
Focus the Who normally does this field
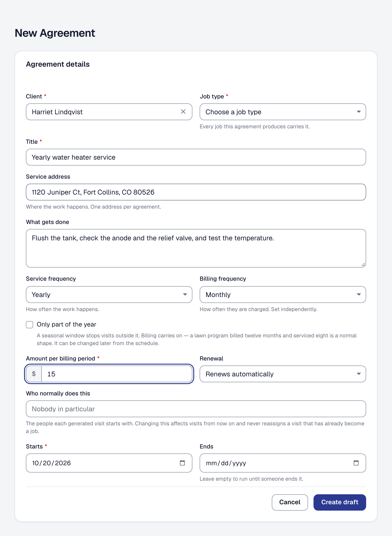(x=196, y=409)
